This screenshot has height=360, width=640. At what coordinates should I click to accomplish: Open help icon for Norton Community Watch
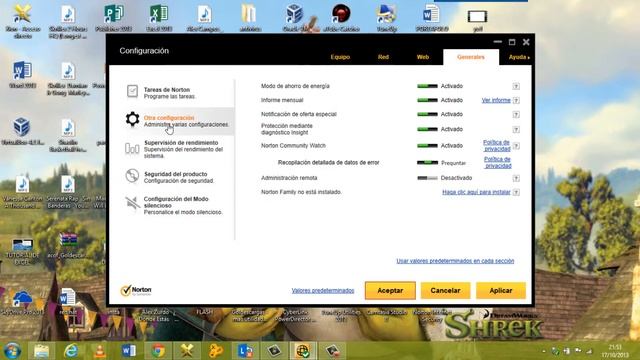pyautogui.click(x=516, y=146)
